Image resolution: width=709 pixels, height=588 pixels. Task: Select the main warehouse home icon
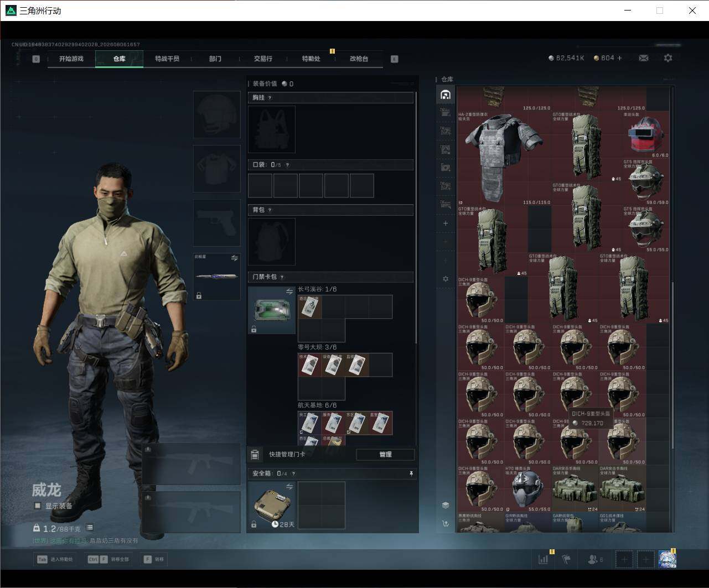446,95
